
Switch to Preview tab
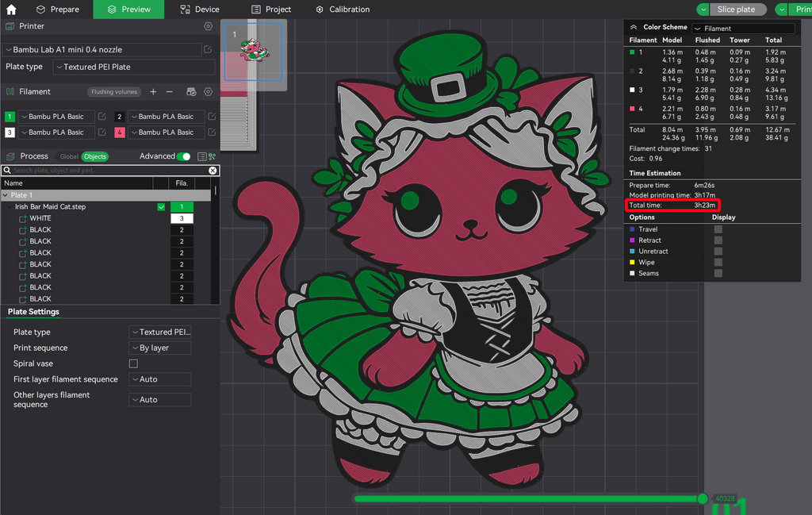tap(128, 10)
